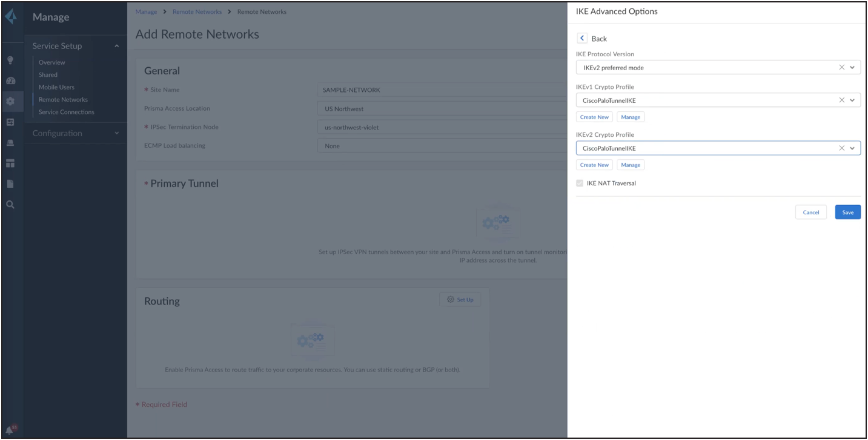This screenshot has height=440, width=868.
Task: Clear the IKEv2 Crypto Profile selection
Action: 842,148
